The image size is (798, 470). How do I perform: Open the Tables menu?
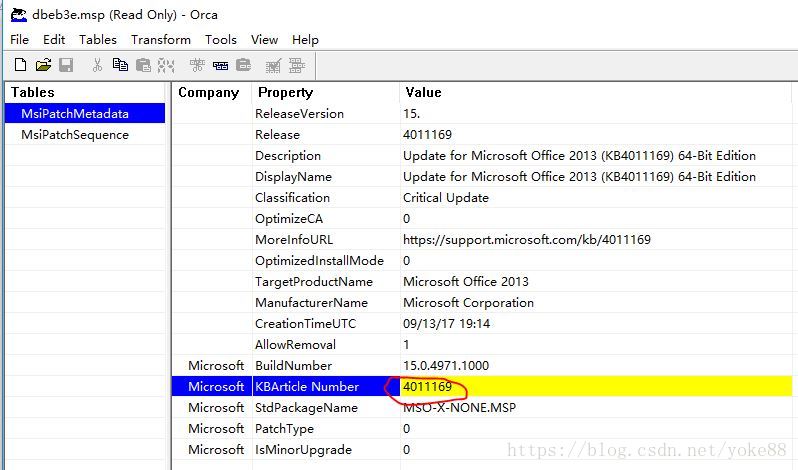[x=98, y=40]
